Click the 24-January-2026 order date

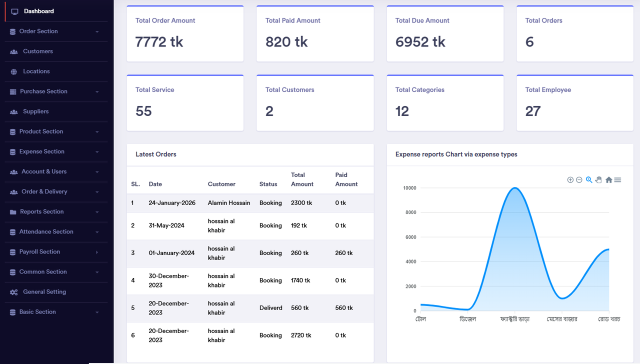pos(172,203)
